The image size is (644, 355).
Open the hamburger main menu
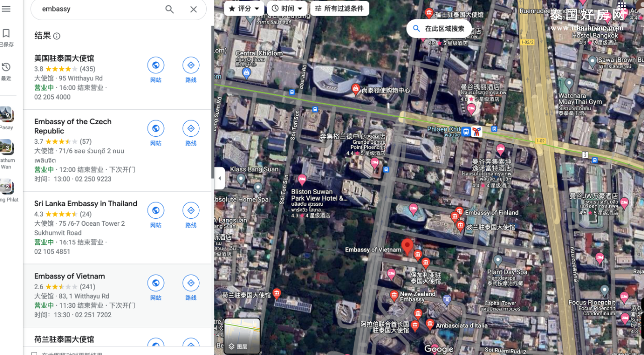click(x=6, y=9)
